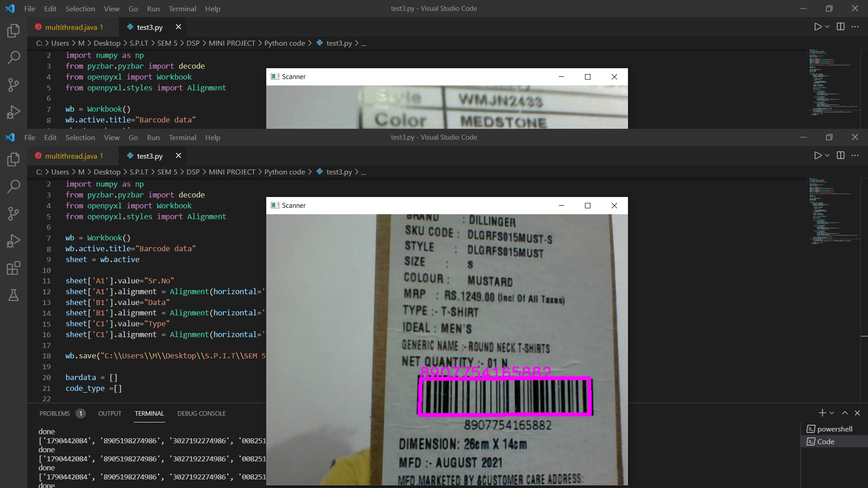Click line 21 'code_type =[]' in the editor

click(x=94, y=388)
